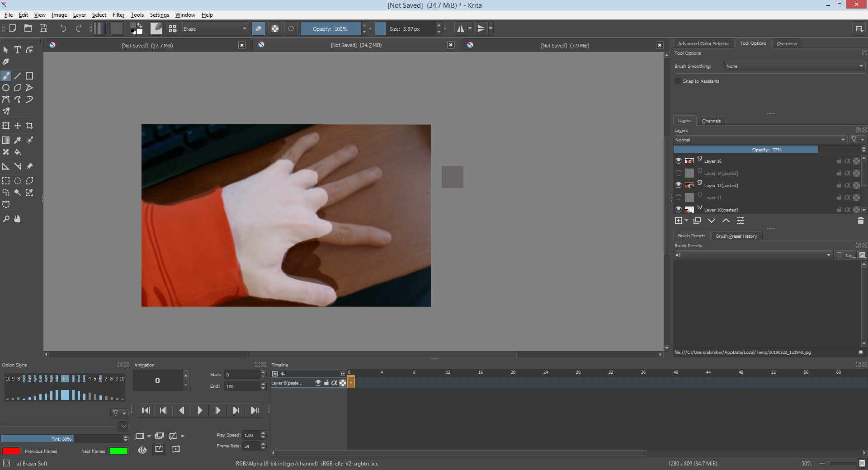
Task: Switch to Advanced Color Selector tab
Action: [703, 43]
